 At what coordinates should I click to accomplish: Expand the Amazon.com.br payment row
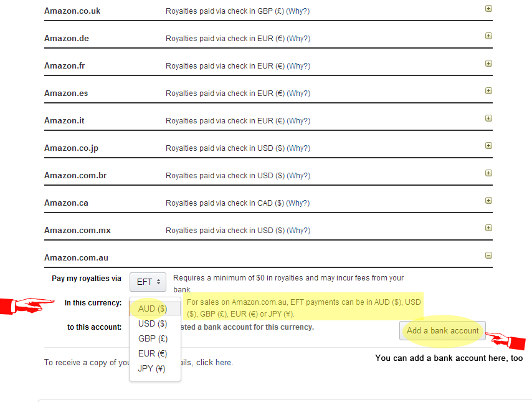point(488,173)
